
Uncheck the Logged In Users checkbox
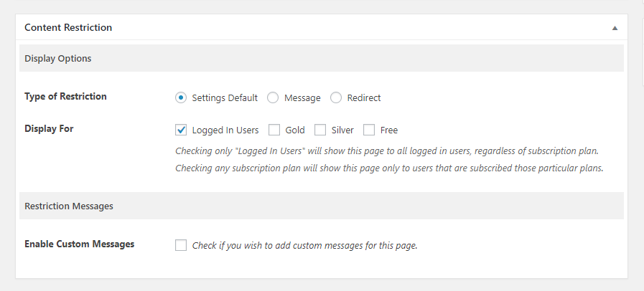pos(181,130)
